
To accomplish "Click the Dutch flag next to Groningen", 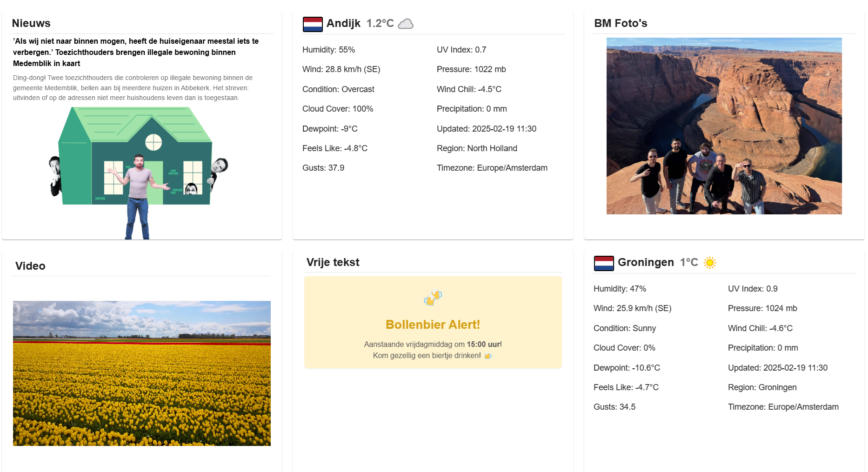I will [x=604, y=263].
